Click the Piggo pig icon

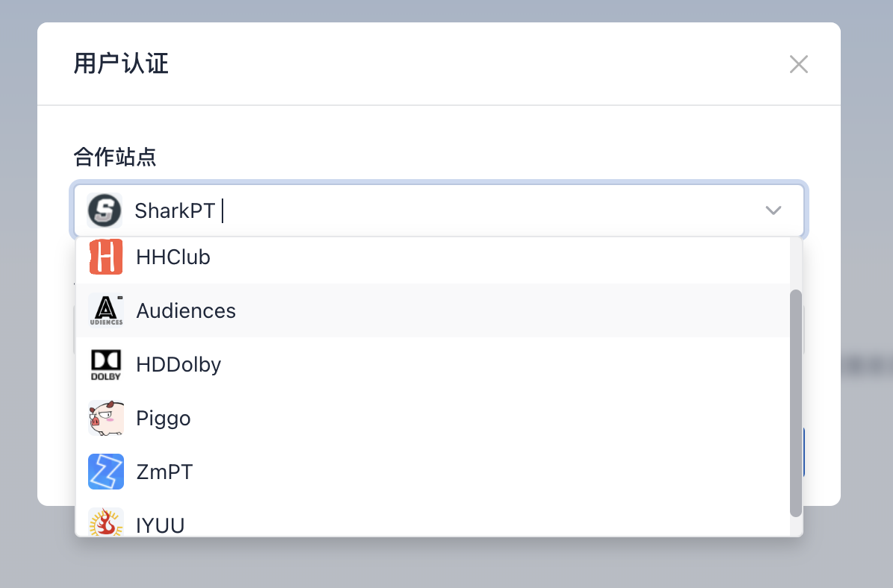coord(105,418)
